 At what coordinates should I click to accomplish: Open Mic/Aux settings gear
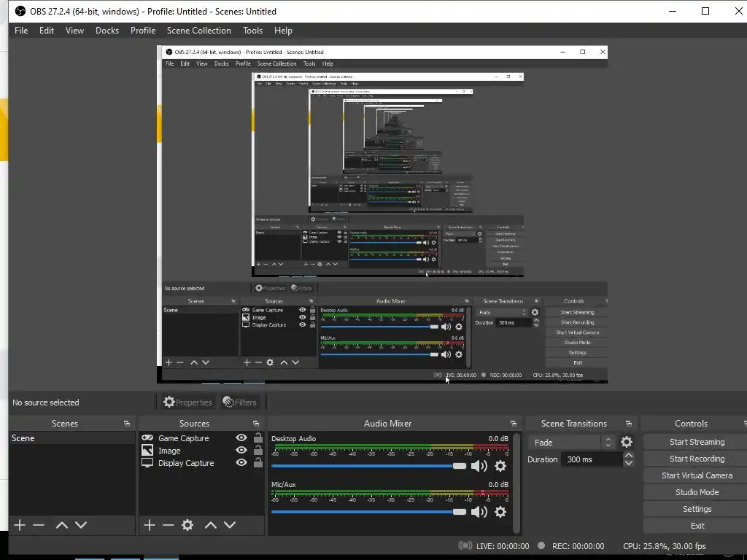coord(500,512)
